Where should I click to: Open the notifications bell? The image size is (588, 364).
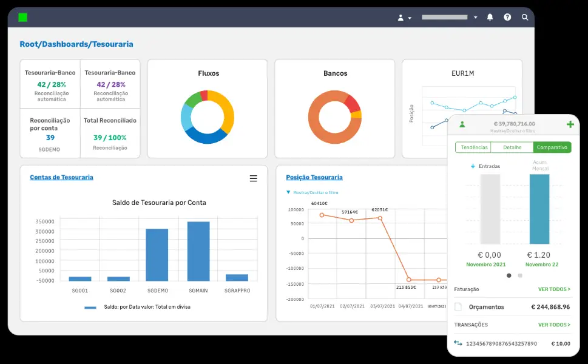tap(490, 18)
